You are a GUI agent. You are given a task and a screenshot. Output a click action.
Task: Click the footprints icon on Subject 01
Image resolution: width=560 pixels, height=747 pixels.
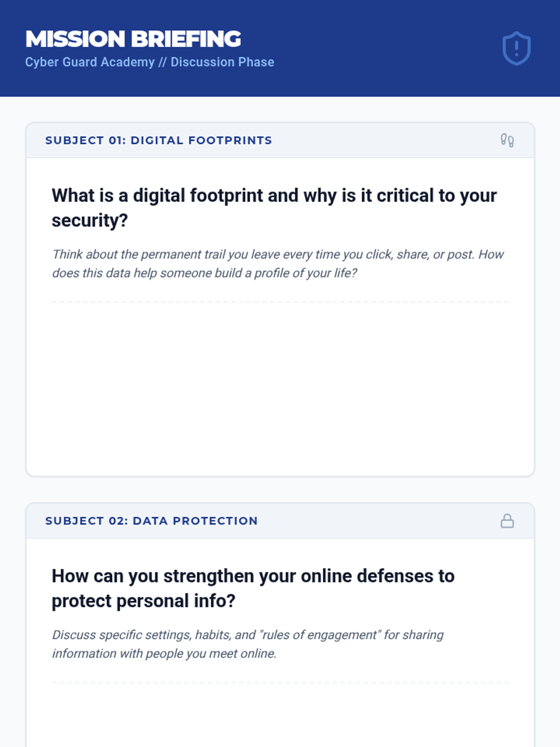507,140
